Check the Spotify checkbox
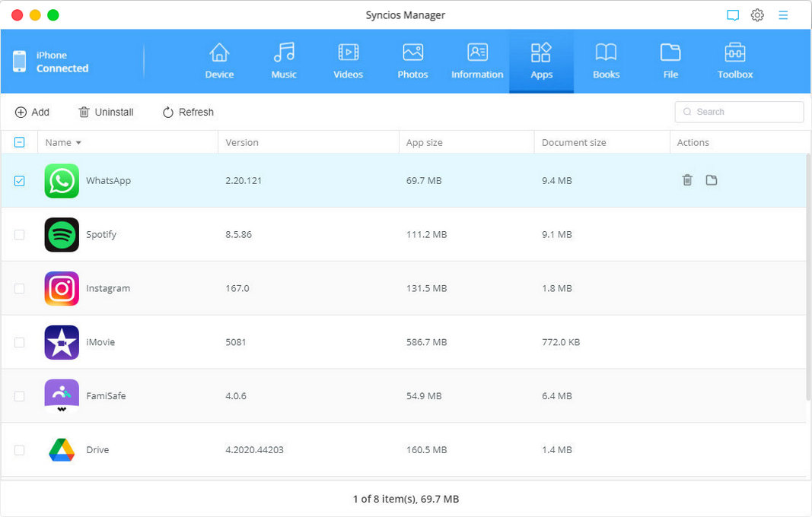The width and height of the screenshot is (812, 517). pos(20,235)
